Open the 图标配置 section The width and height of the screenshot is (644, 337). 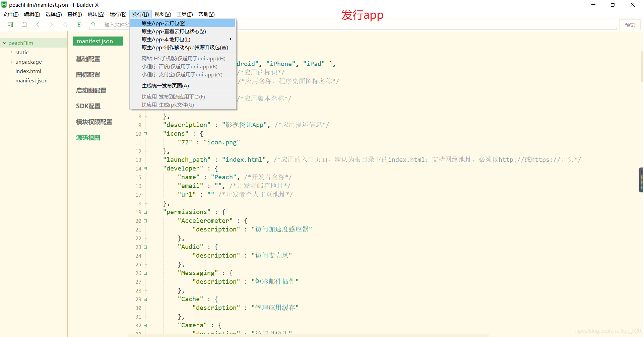point(88,75)
